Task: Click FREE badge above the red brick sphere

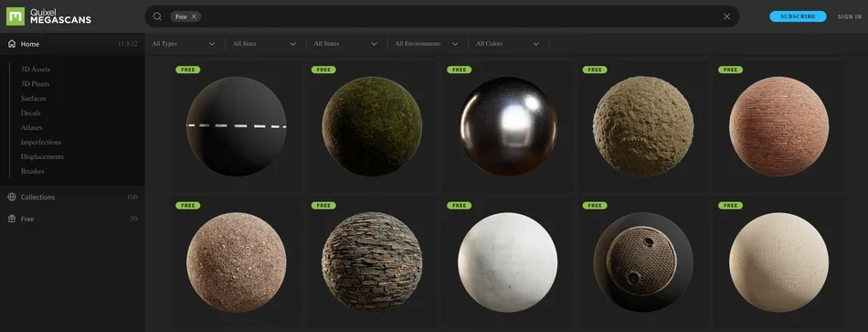Action: (730, 70)
